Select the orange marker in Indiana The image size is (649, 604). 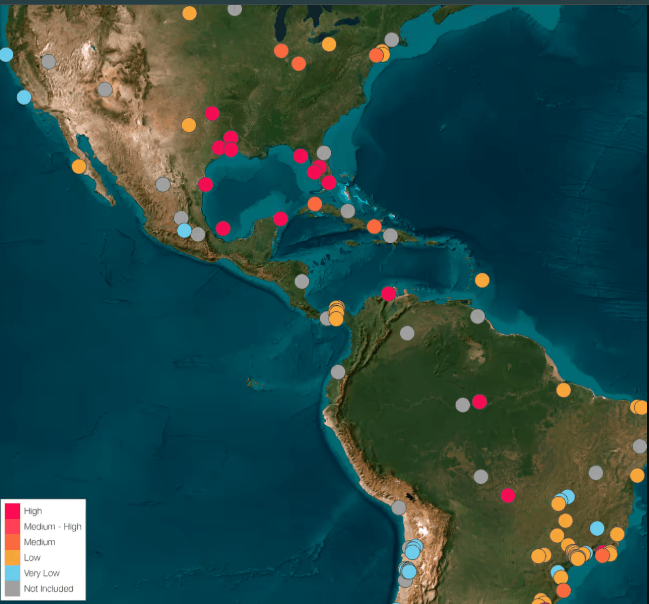click(x=298, y=64)
